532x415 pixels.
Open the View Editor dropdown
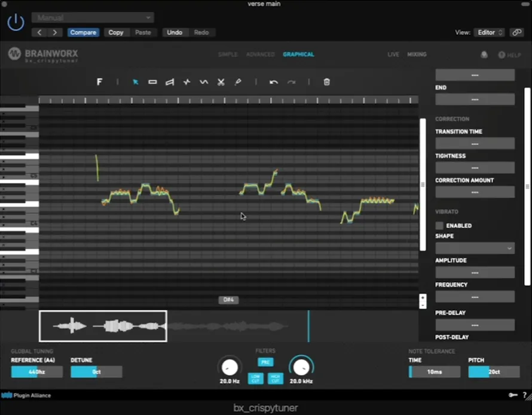489,32
